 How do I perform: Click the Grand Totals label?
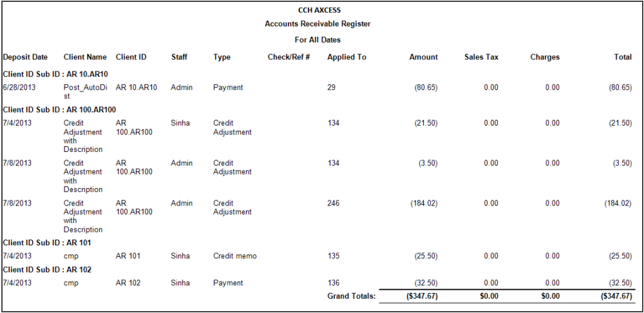[350, 296]
